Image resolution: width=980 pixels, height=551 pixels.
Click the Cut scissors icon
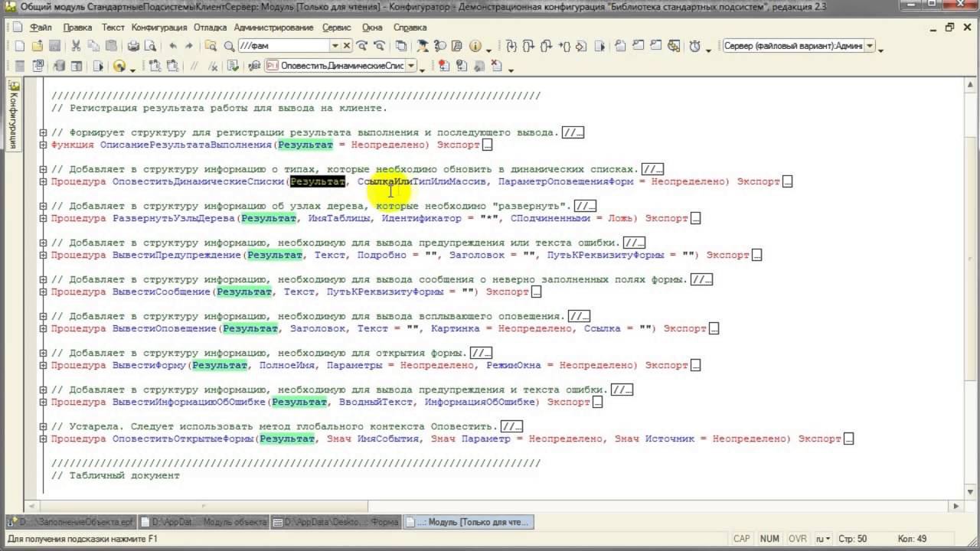tap(76, 46)
